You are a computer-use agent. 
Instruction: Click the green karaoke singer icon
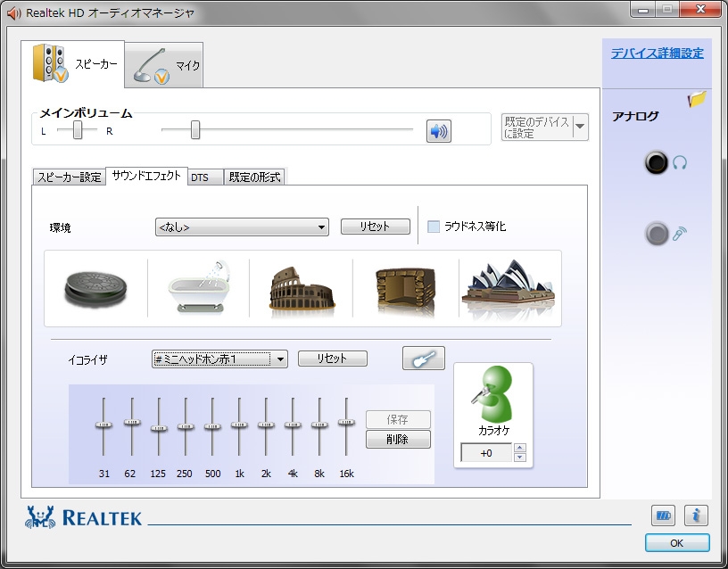(492, 397)
